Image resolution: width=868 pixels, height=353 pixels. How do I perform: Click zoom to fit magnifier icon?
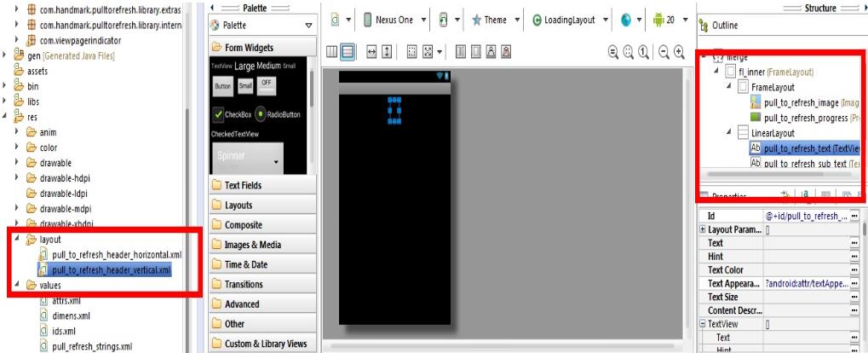613,52
